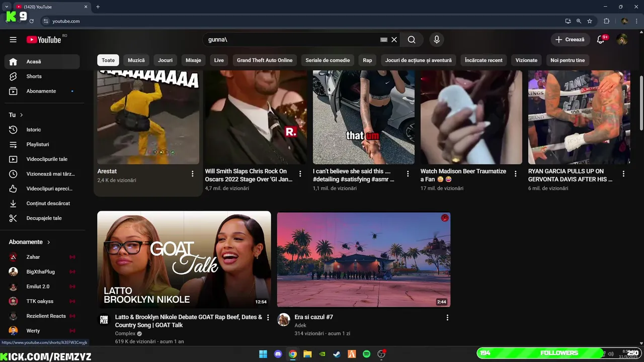Play the GOAT Talk video thumbnail
644x362 pixels.
tap(184, 259)
